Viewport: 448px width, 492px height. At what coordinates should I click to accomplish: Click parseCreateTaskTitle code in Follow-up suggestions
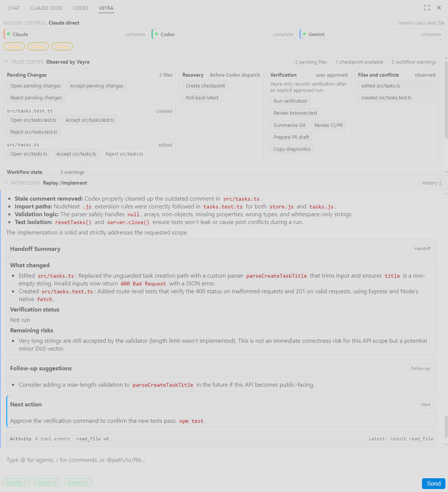point(163,385)
